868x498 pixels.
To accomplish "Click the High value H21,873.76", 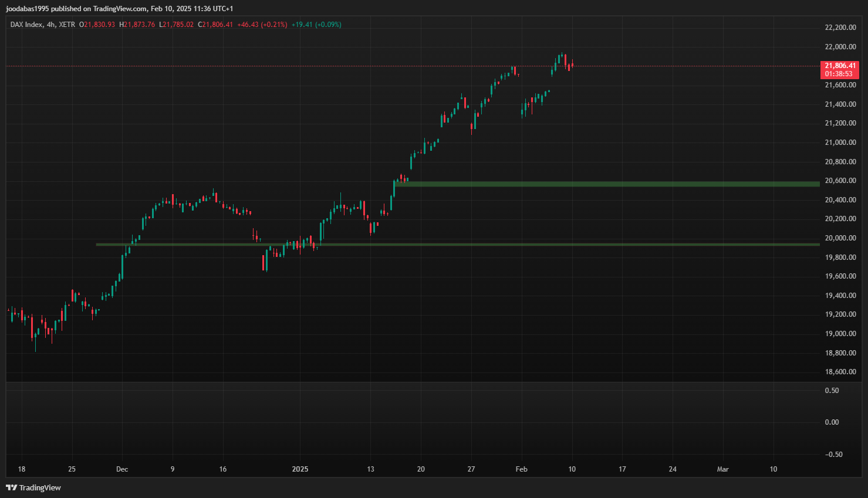I will [x=137, y=25].
